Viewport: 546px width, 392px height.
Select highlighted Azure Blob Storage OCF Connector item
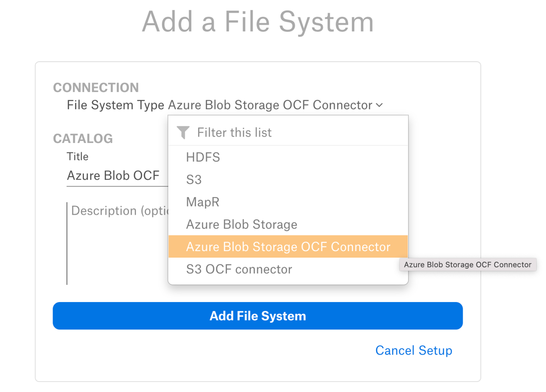click(288, 247)
